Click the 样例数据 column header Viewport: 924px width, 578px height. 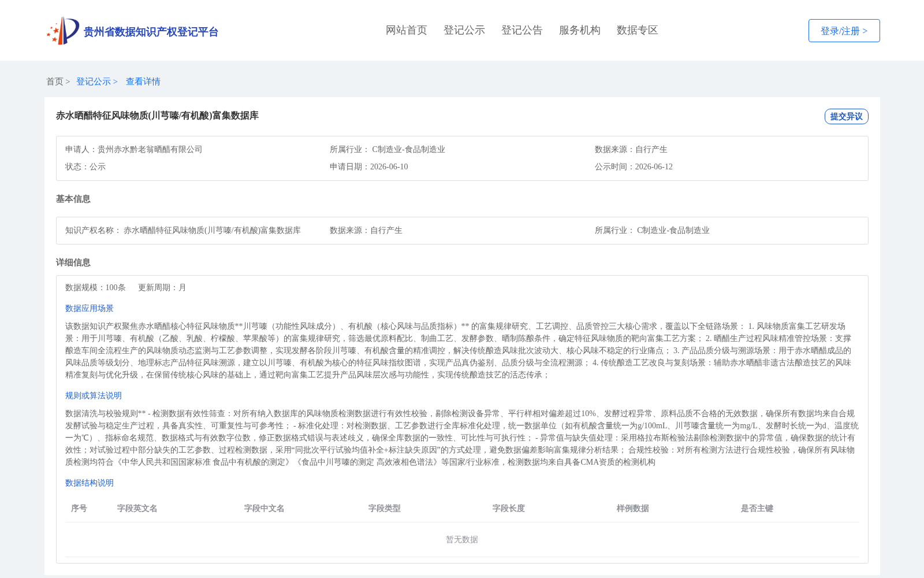coord(633,508)
